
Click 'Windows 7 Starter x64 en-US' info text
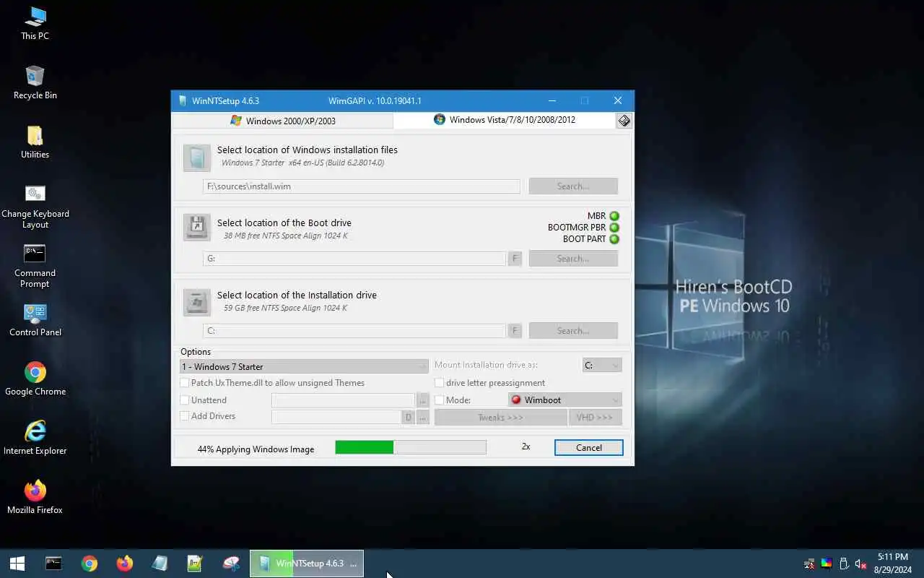pos(302,163)
